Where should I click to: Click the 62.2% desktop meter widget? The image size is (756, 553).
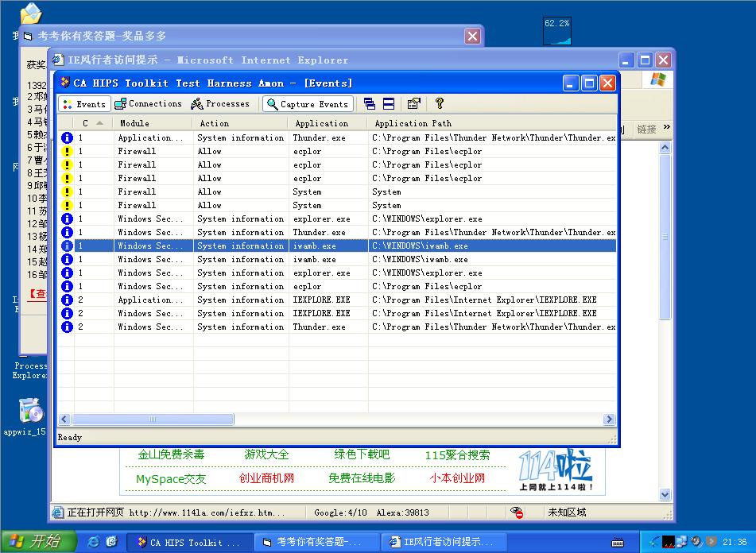coord(557,31)
